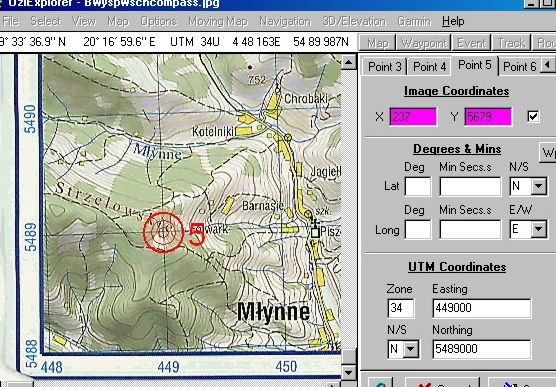556x387 pixels.
Task: Open the latitude N/S dropdown
Action: 539,186
